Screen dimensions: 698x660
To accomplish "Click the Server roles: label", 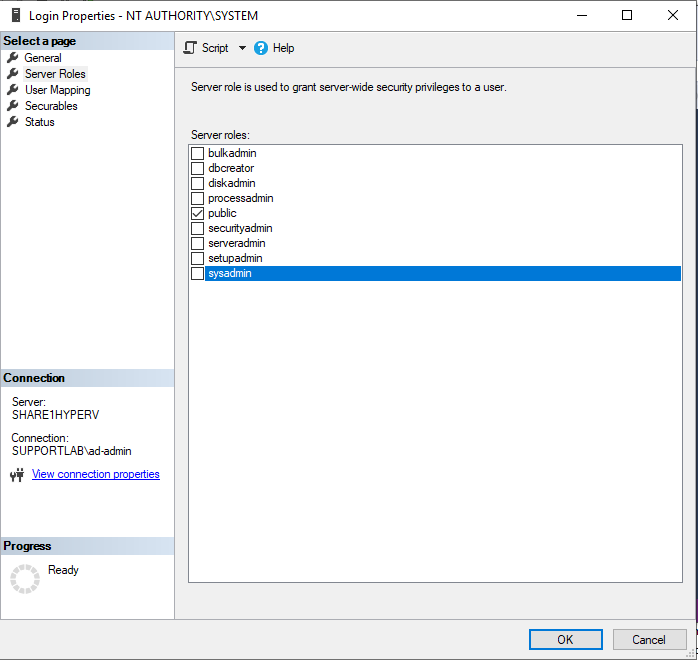I will point(220,135).
